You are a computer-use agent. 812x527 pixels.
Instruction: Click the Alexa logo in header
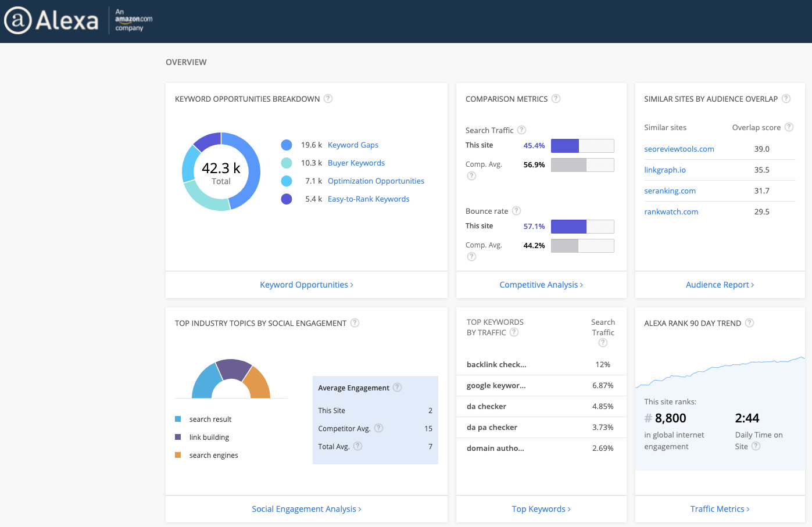tap(52, 21)
